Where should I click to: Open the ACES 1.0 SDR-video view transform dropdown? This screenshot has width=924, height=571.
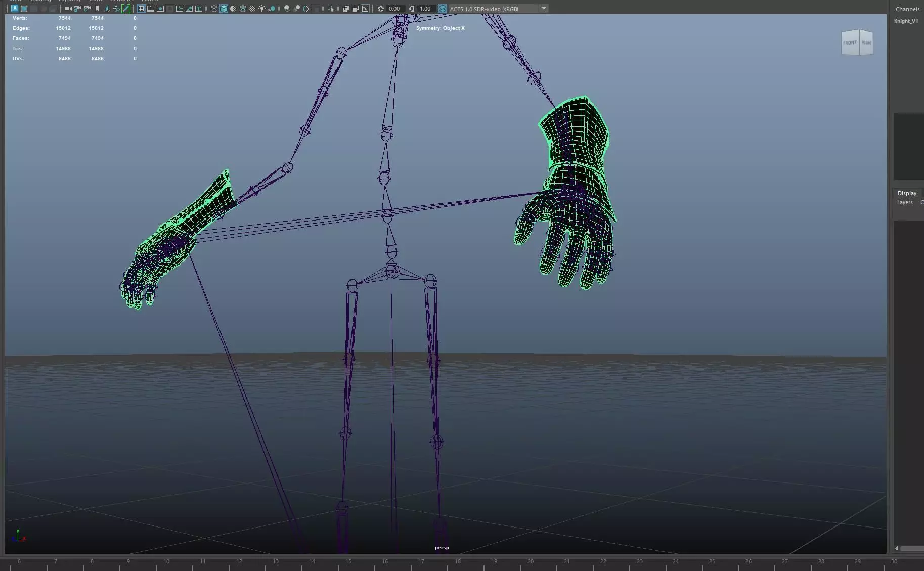tap(498, 9)
